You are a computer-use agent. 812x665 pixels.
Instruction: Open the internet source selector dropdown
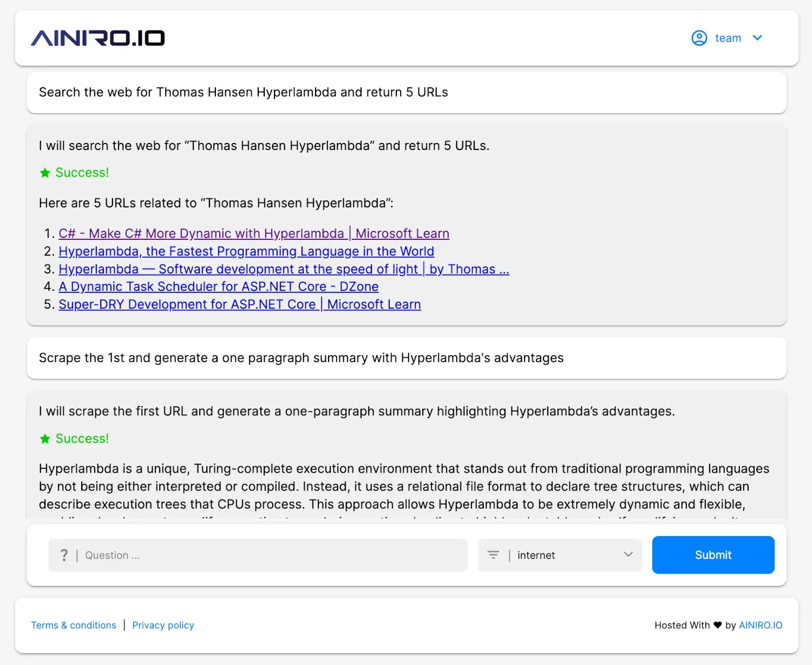pos(628,555)
